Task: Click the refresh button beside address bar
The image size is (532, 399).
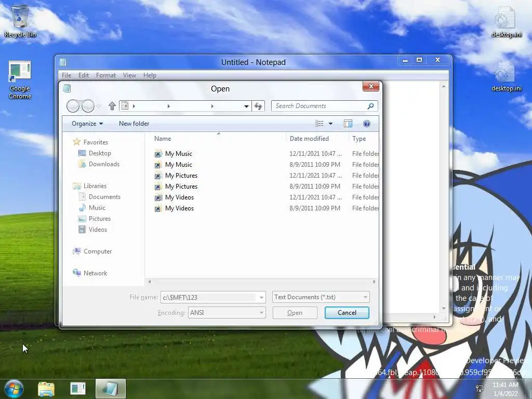Action: point(258,106)
